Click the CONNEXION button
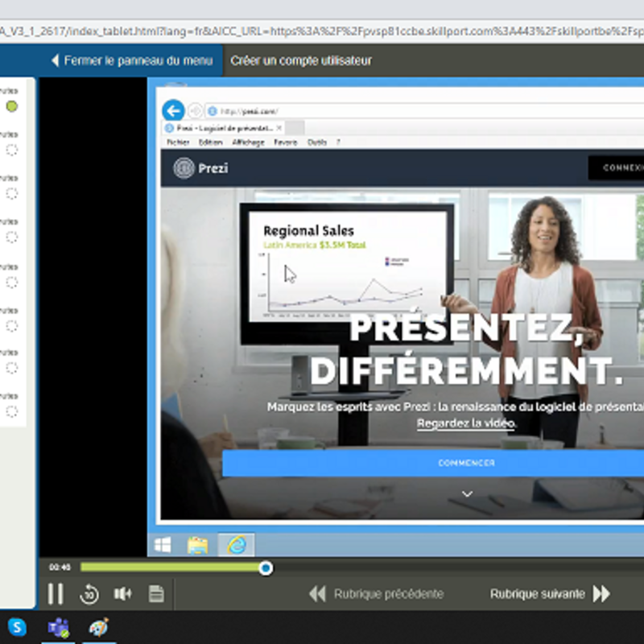Viewport: 644px width, 644px height. [x=616, y=167]
